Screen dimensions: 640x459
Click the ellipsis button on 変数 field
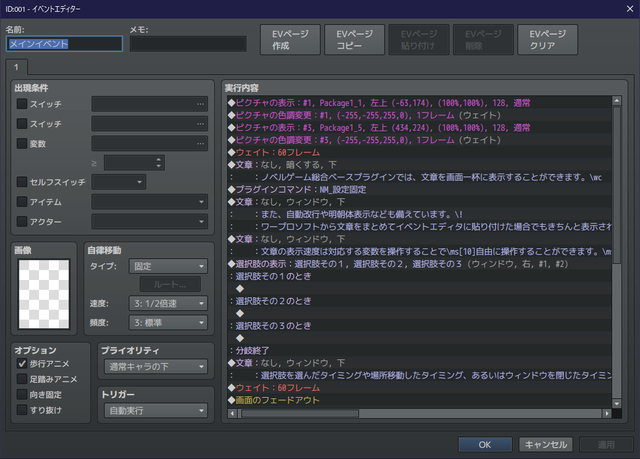click(200, 143)
